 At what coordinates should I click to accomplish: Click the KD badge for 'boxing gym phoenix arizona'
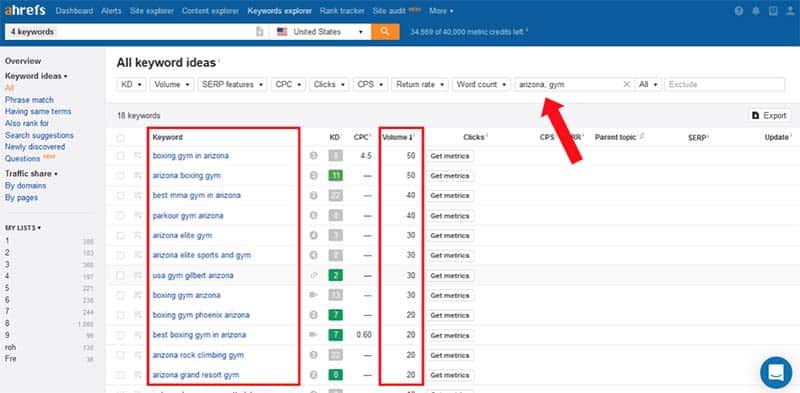coord(335,315)
